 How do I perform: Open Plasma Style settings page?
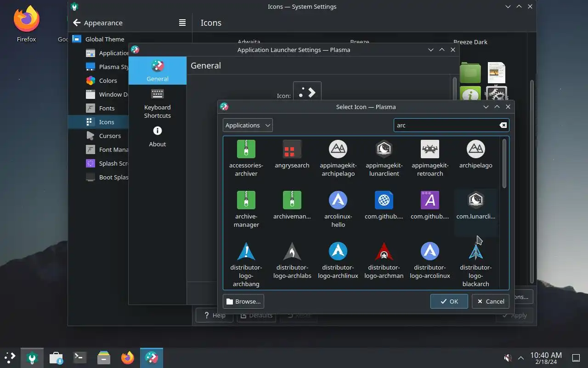point(107,67)
